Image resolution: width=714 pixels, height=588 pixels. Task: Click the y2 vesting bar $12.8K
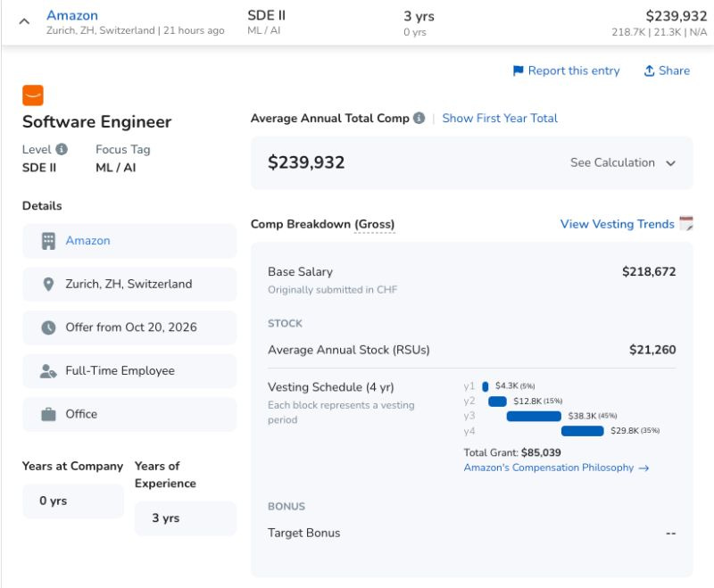click(497, 402)
